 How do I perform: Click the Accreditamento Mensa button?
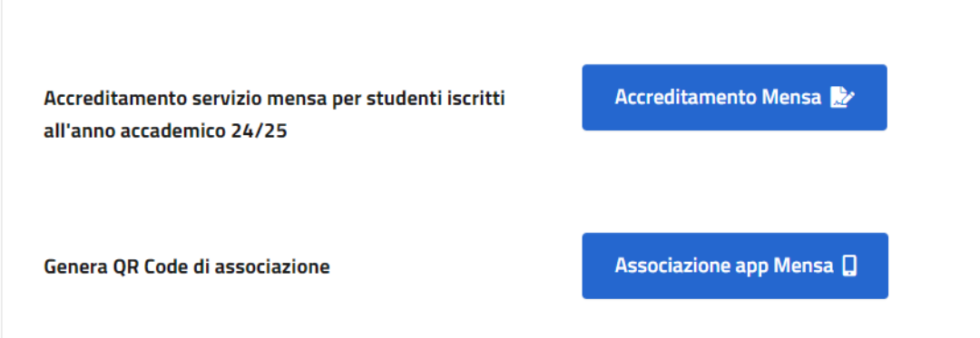coord(734,97)
